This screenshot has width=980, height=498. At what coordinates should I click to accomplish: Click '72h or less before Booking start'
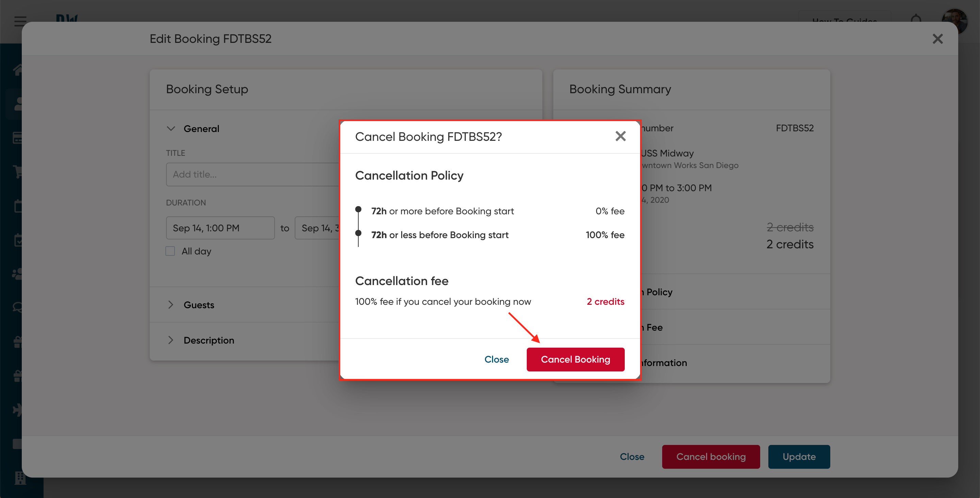tap(440, 235)
